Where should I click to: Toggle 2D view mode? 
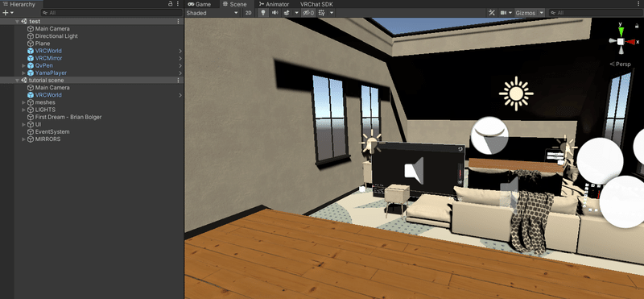click(249, 13)
